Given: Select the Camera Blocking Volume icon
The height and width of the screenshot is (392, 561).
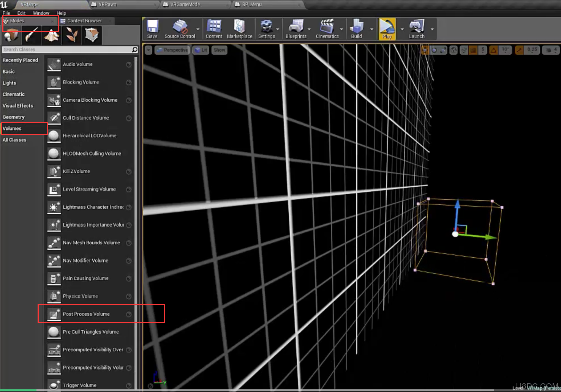Looking at the screenshot, I should (x=54, y=100).
